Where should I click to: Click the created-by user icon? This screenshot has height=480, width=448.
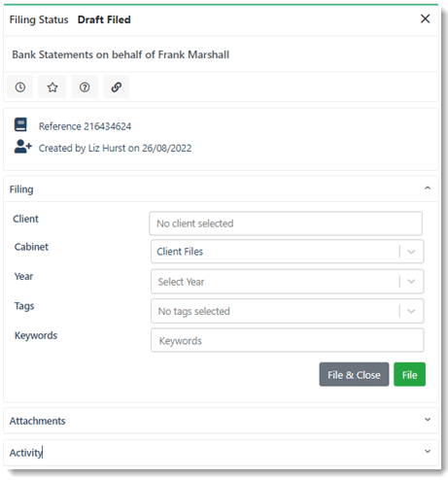pos(22,147)
